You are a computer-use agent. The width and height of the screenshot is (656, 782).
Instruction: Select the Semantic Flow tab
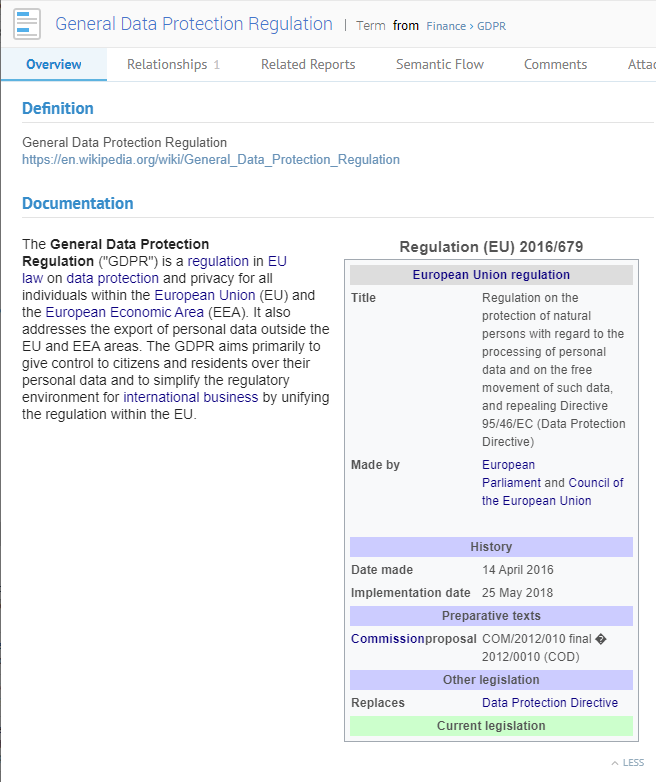(x=439, y=65)
